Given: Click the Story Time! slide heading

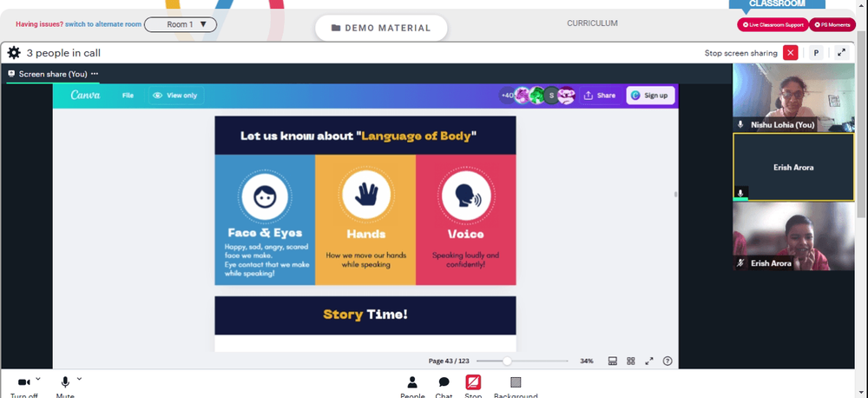Looking at the screenshot, I should tap(365, 315).
